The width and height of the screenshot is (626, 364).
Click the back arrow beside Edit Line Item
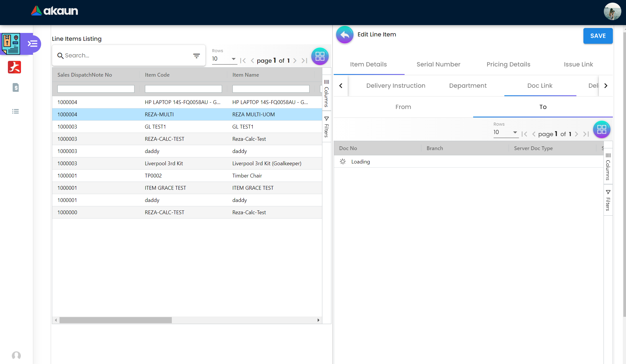(x=345, y=35)
